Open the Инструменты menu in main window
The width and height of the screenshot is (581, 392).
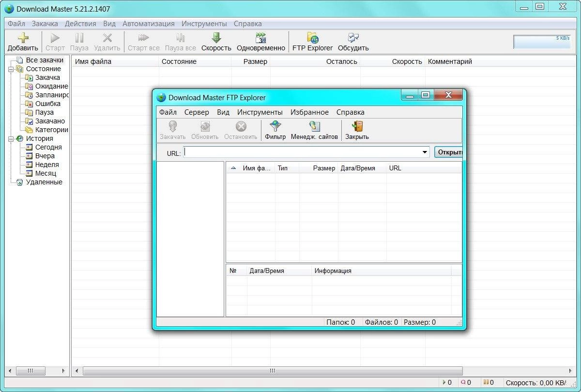(x=204, y=23)
